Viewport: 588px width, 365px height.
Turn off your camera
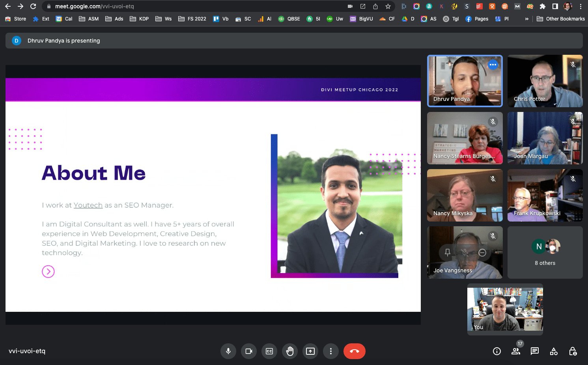(249, 351)
